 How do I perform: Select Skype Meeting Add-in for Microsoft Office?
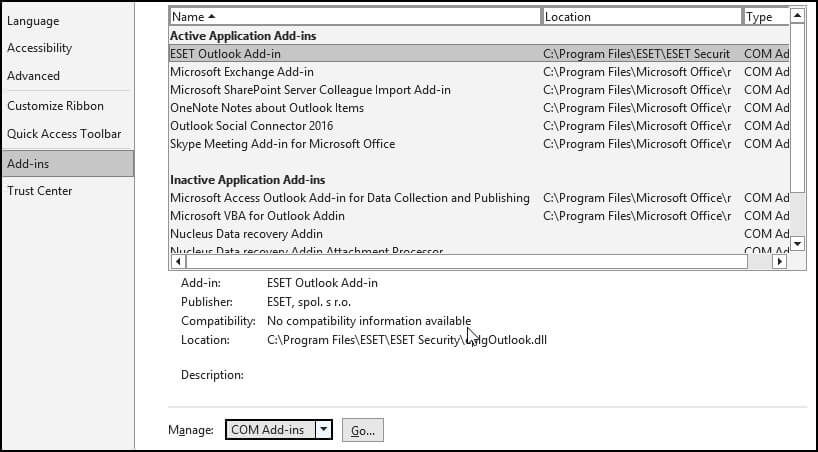pos(479,144)
